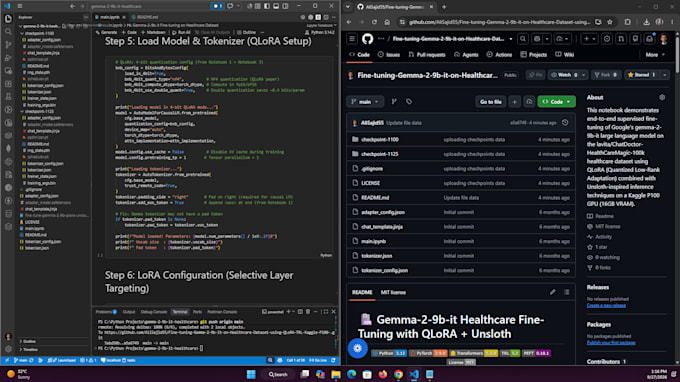Click the GitHub Octocat logo
Viewport: 680px width, 382px height.
tap(367, 39)
